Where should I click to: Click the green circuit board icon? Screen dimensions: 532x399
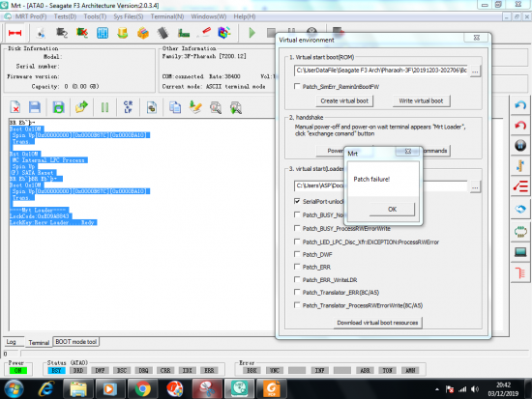click(x=184, y=33)
